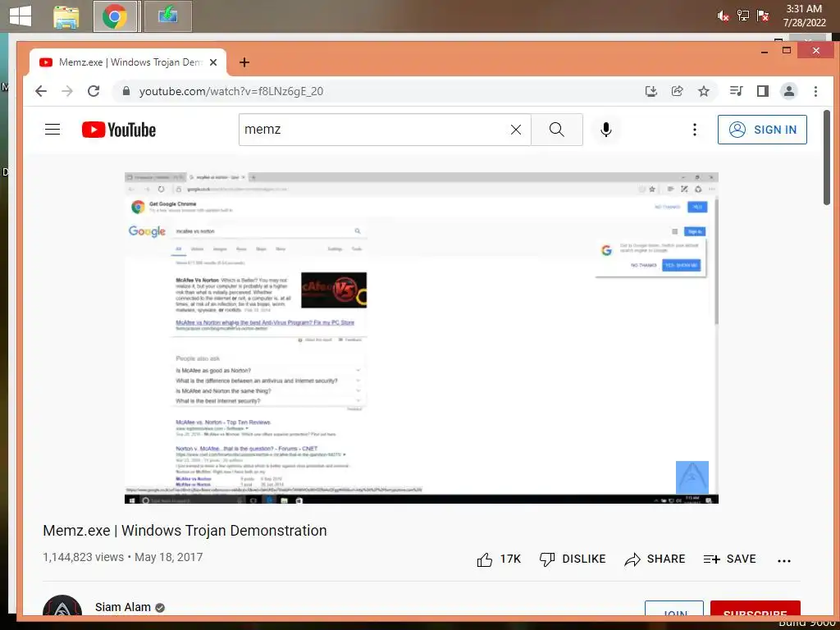Image resolution: width=840 pixels, height=630 pixels.
Task: Open more actions below the video
Action: [783, 560]
